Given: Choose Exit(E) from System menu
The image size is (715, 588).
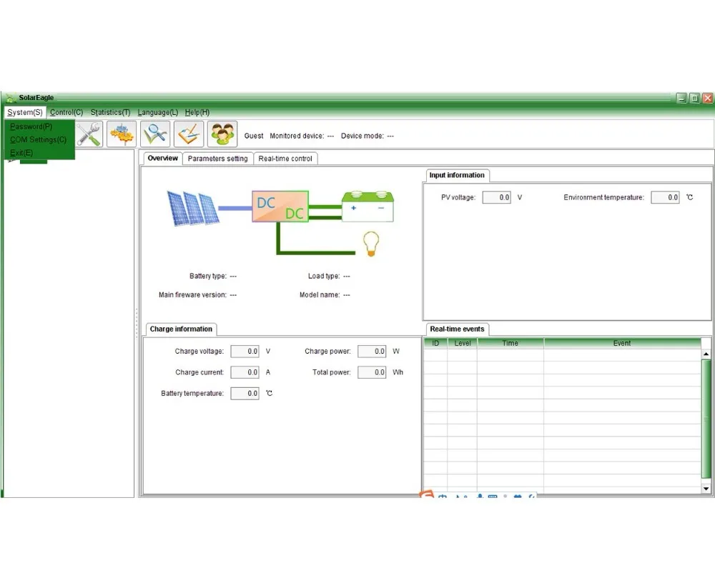Looking at the screenshot, I should 39,153.
